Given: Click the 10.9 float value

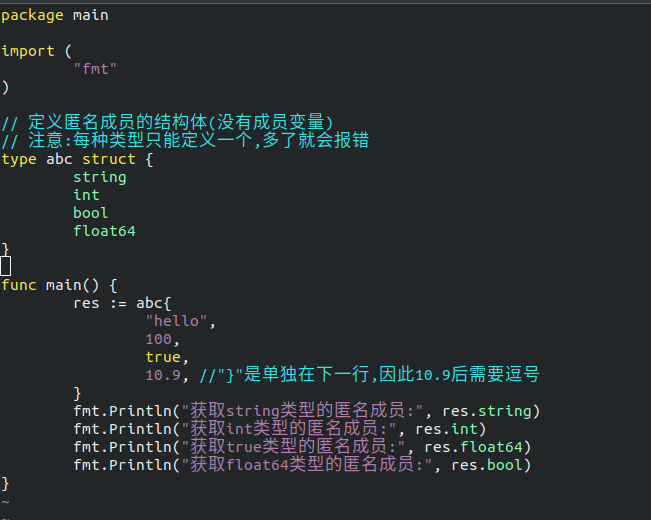Looking at the screenshot, I should [x=162, y=375].
